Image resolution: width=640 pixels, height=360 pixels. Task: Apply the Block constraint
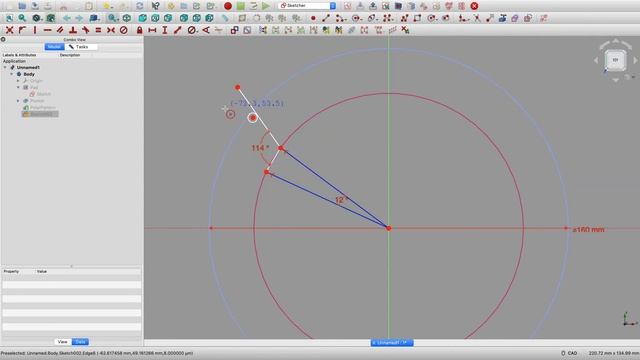pyautogui.click(x=124, y=30)
